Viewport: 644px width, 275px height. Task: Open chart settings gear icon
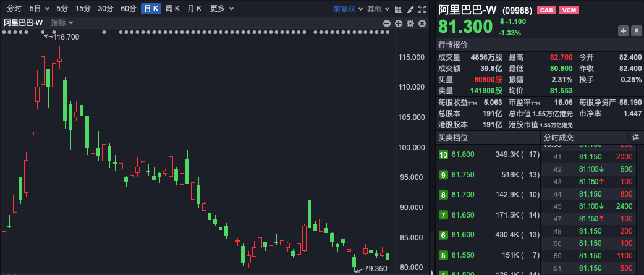tap(410, 23)
